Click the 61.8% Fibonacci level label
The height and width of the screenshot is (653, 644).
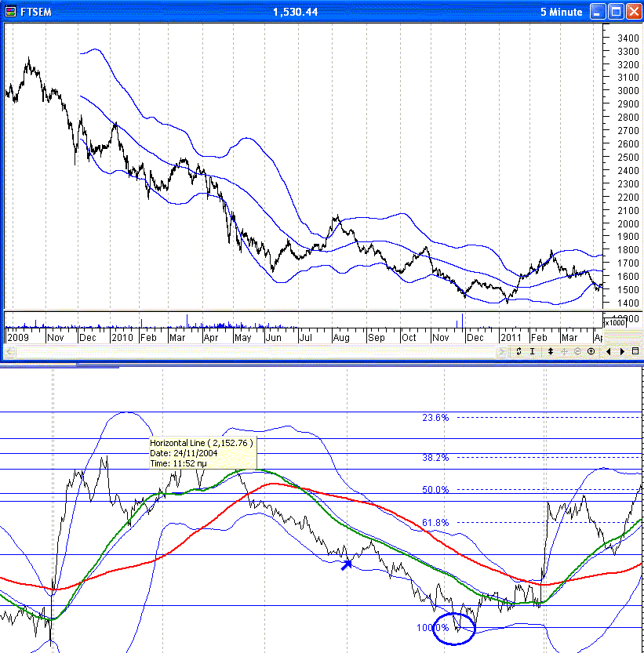click(435, 522)
